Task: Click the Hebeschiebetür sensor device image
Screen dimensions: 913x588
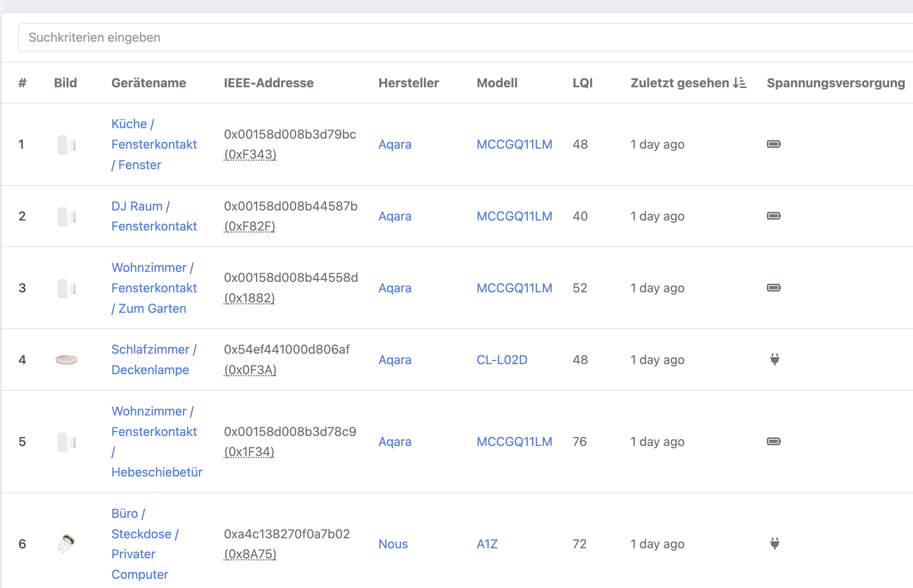Action: point(66,442)
